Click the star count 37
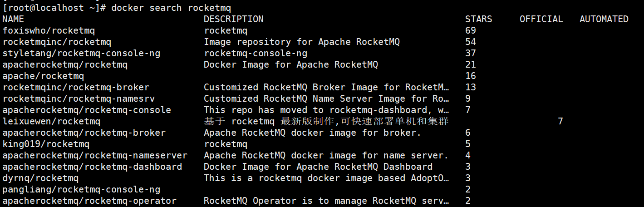 (x=471, y=53)
